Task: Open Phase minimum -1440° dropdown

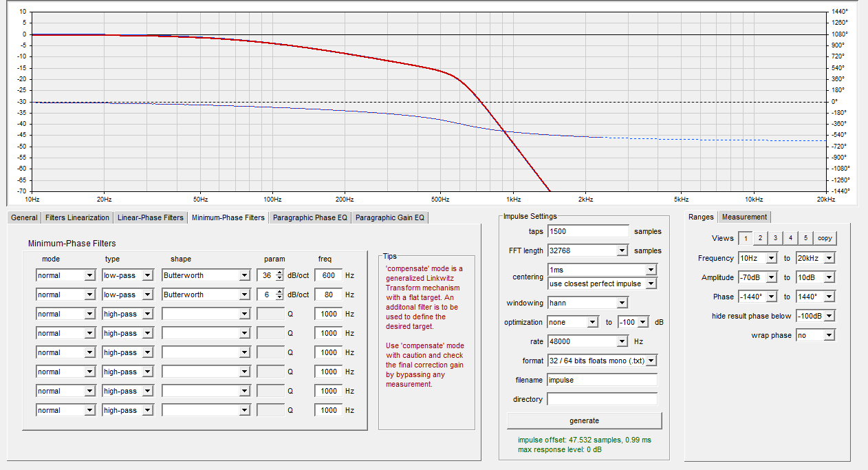Action: [x=758, y=297]
